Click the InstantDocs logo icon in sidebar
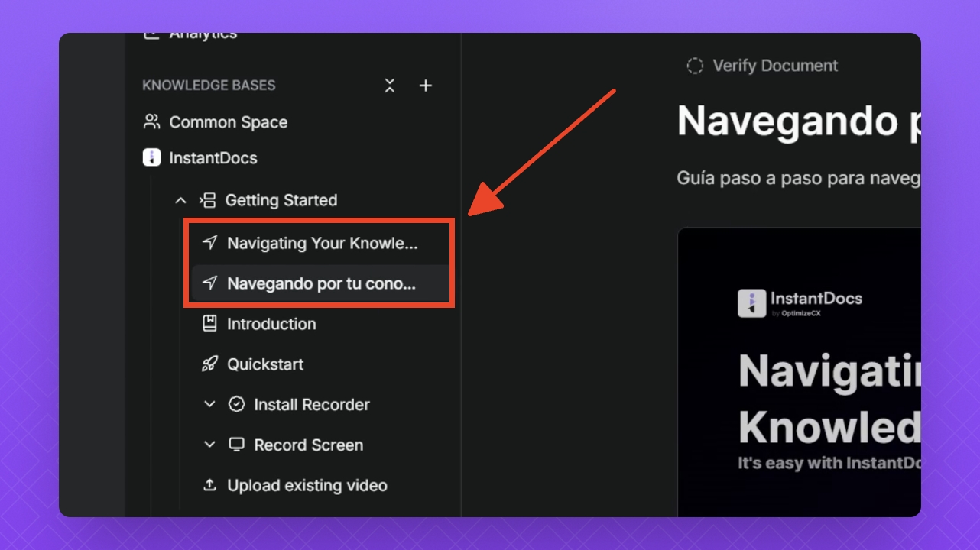 pyautogui.click(x=151, y=158)
